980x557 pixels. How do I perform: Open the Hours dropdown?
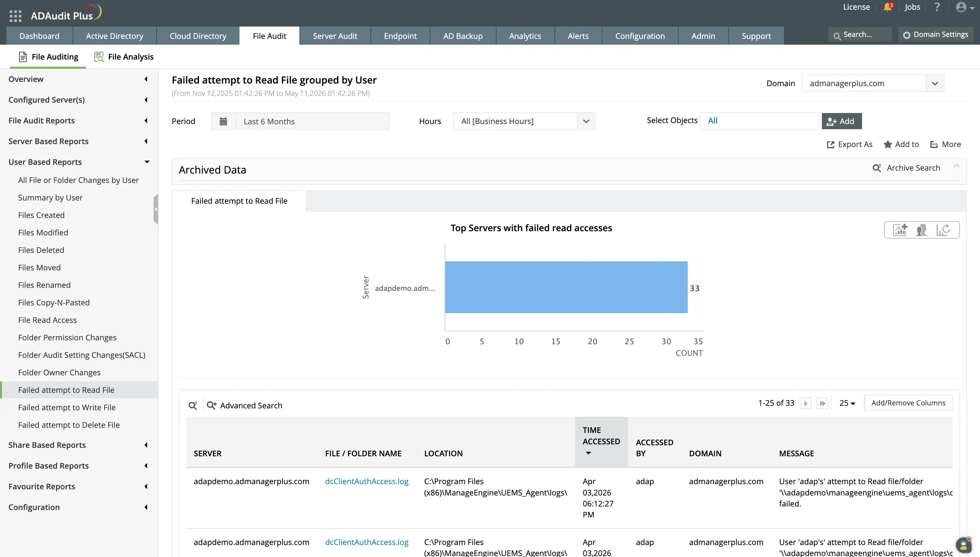tap(524, 121)
